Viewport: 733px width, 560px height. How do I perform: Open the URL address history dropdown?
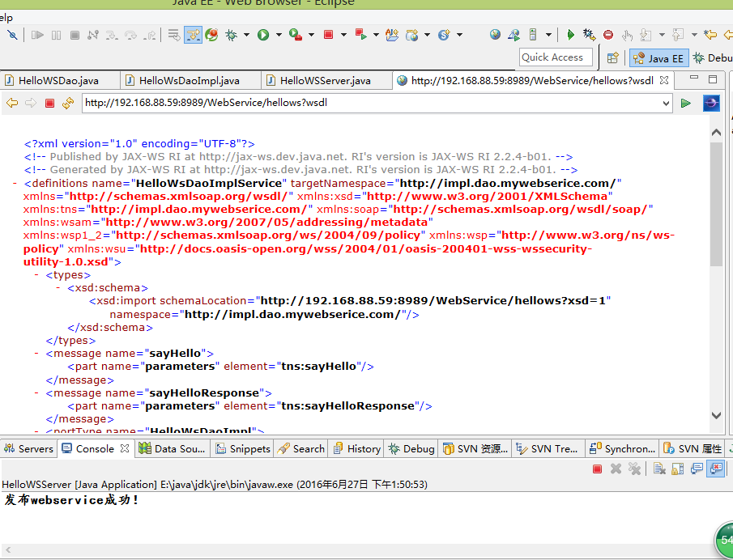tap(666, 103)
